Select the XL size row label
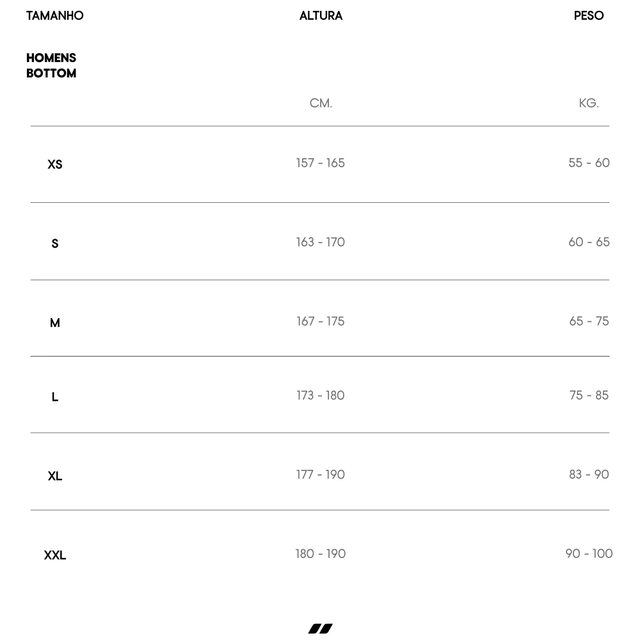 (x=55, y=476)
